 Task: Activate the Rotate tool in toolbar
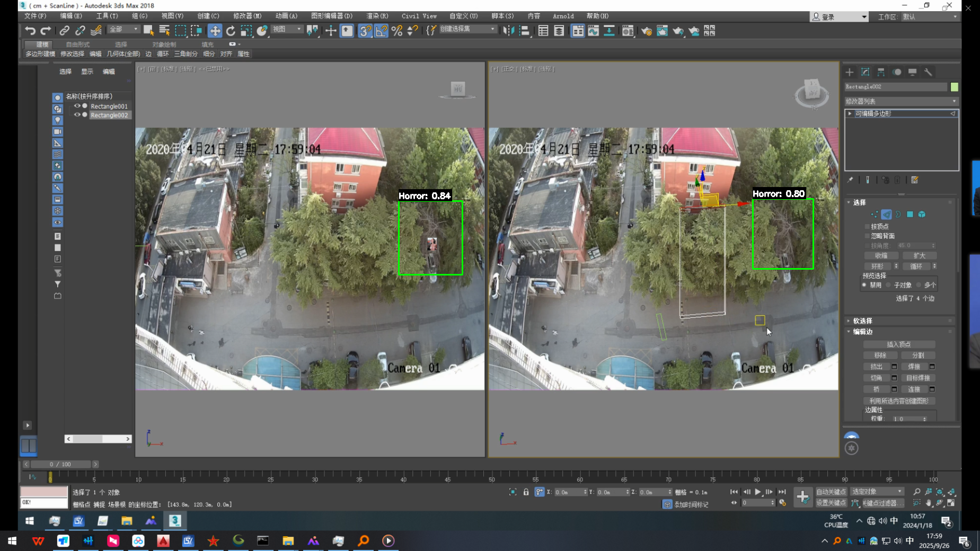(x=231, y=31)
